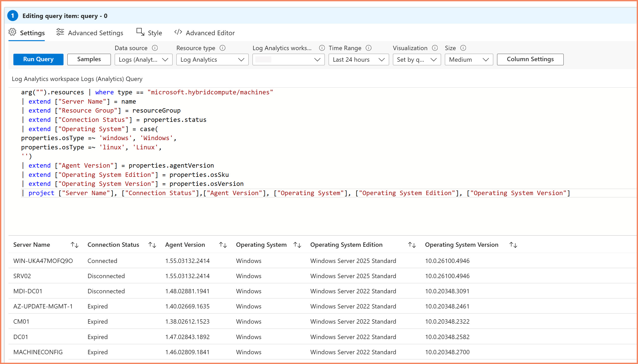This screenshot has height=364, width=638.
Task: Click OS version 10.0.20348.2700
Action: [x=447, y=352]
